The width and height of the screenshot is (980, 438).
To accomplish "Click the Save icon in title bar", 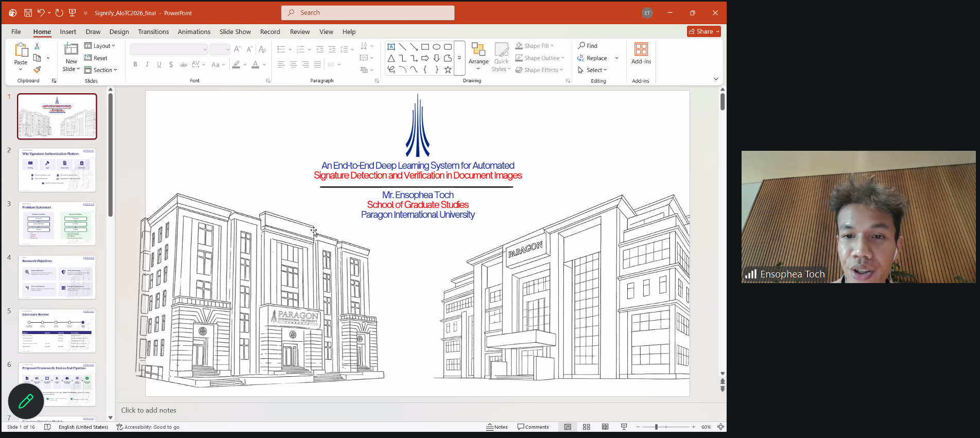I will [x=28, y=13].
